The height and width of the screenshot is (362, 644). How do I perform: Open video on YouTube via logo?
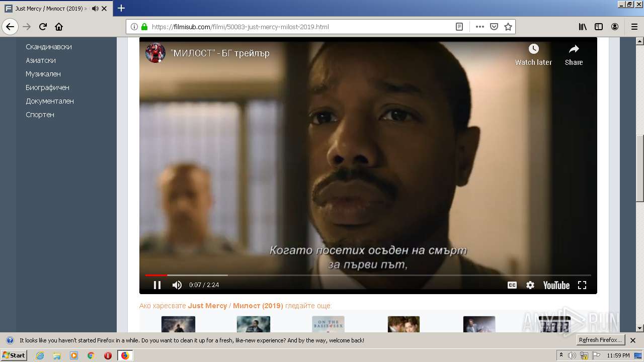coord(556,285)
